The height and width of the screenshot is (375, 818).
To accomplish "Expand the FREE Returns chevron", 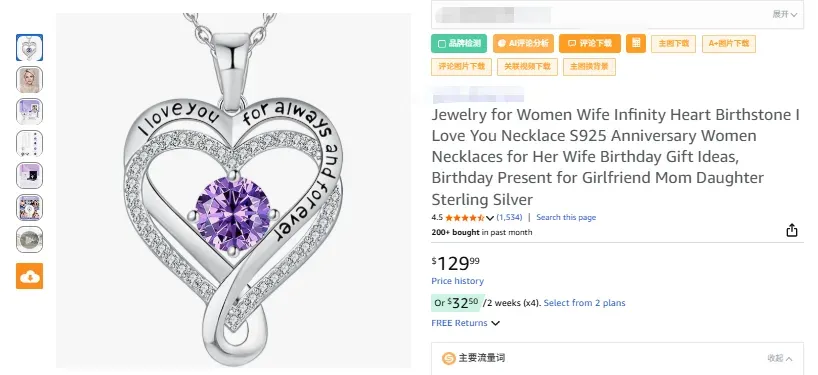I will point(496,323).
